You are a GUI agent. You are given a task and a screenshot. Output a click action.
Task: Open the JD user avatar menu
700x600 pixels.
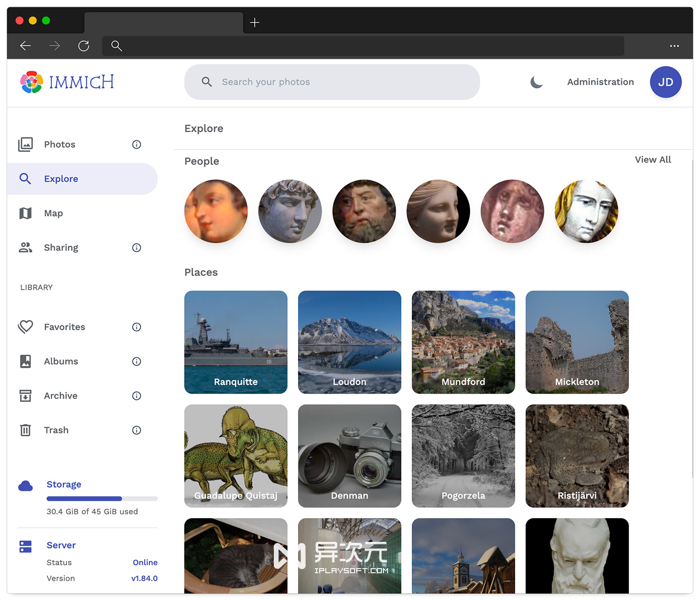pyautogui.click(x=665, y=82)
